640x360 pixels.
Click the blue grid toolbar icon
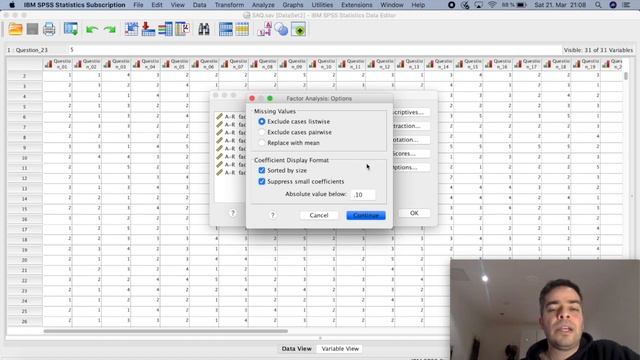point(226,29)
